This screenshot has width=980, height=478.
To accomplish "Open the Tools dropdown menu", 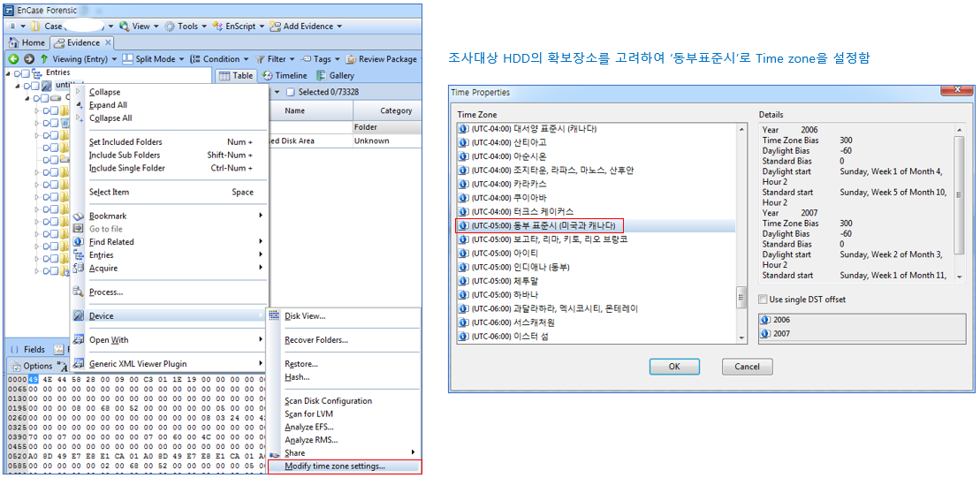I will (x=186, y=27).
